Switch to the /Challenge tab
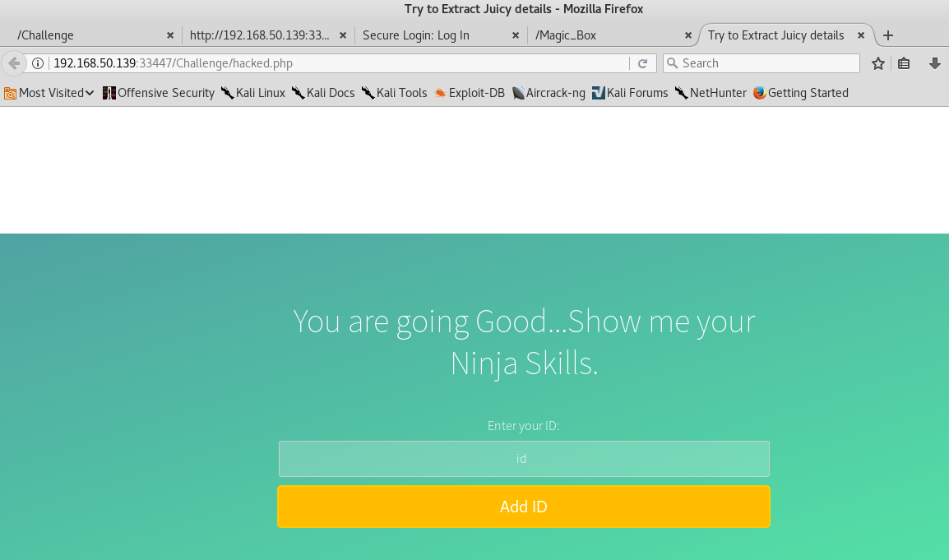Viewport: 949px width, 560px height. coord(90,35)
